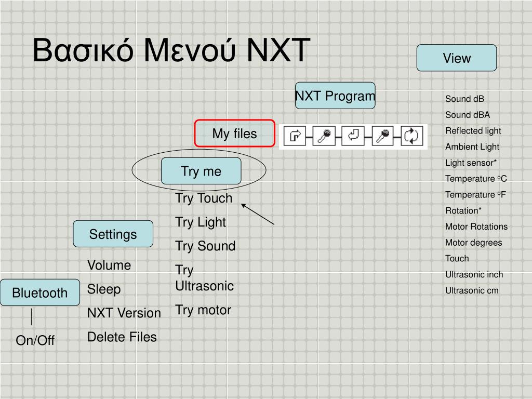Screen dimensions: 532x399
Task: Select the microphone block between the two turn arrows
Action: pyautogui.click(x=324, y=136)
